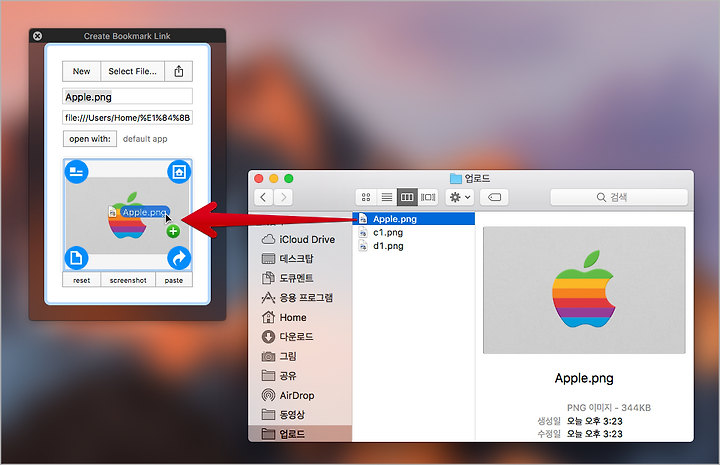Click the Select File... button
This screenshot has width=720, height=465.
coord(132,71)
